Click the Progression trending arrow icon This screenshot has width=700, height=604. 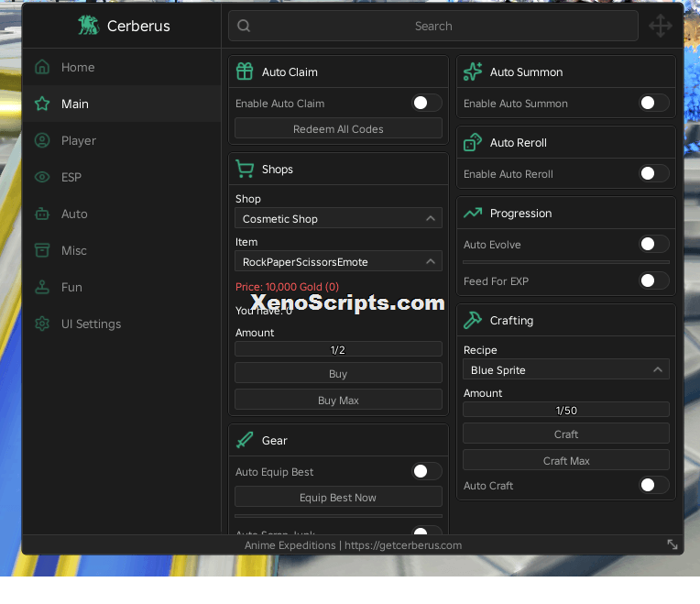(473, 213)
